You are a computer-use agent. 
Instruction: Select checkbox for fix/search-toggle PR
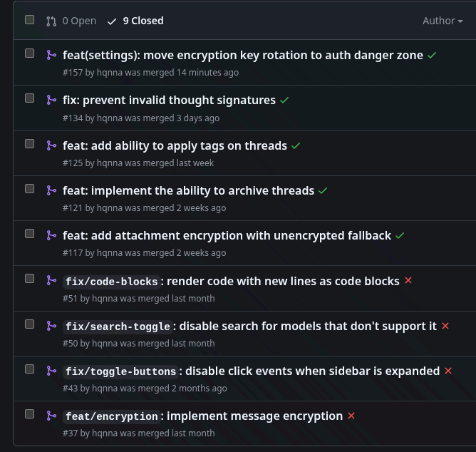29,324
